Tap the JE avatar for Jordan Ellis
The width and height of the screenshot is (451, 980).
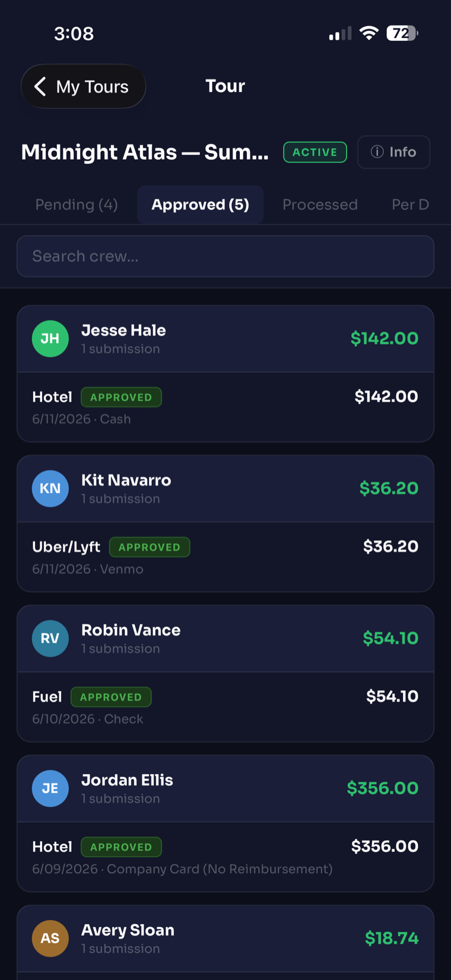pos(50,788)
